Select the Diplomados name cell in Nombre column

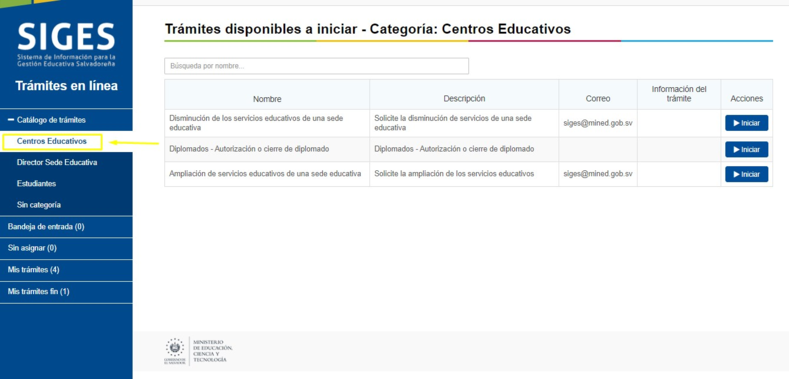click(x=267, y=149)
